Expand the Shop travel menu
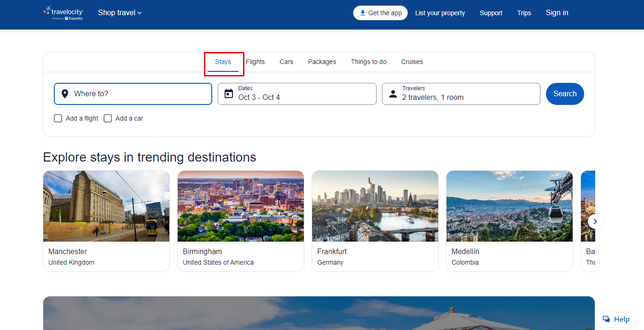This screenshot has height=330, width=644. point(120,13)
